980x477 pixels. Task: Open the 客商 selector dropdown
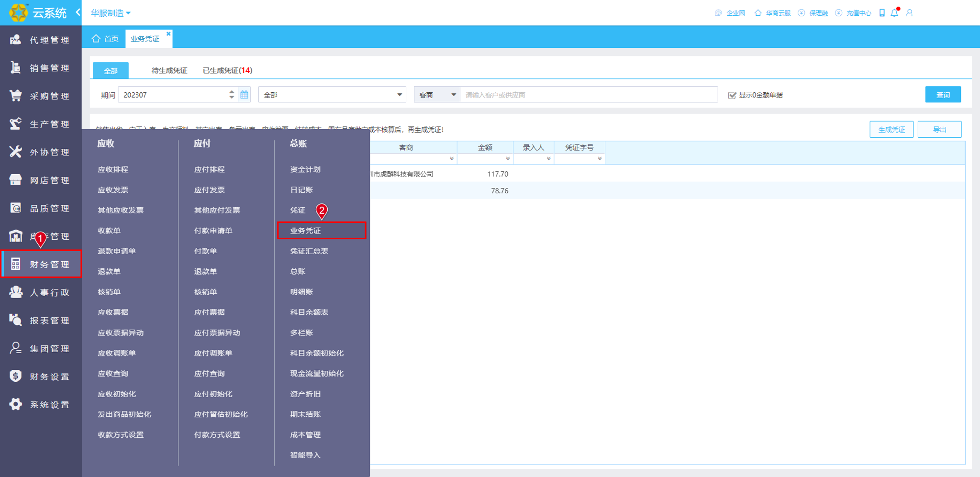click(437, 95)
